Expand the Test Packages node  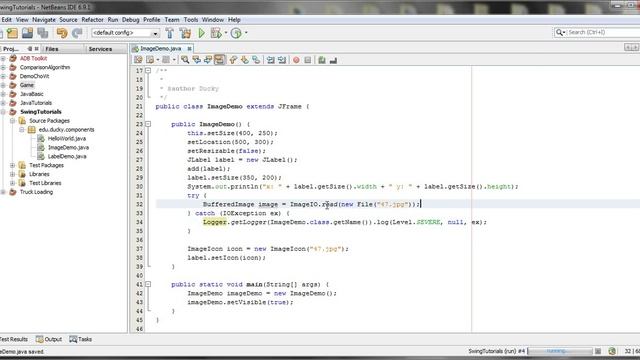coord(13,165)
